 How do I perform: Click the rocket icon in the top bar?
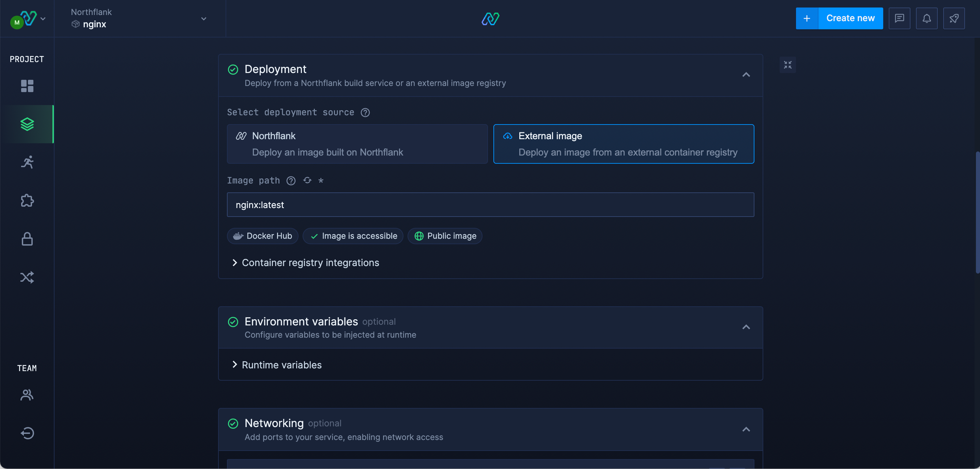[954, 18]
